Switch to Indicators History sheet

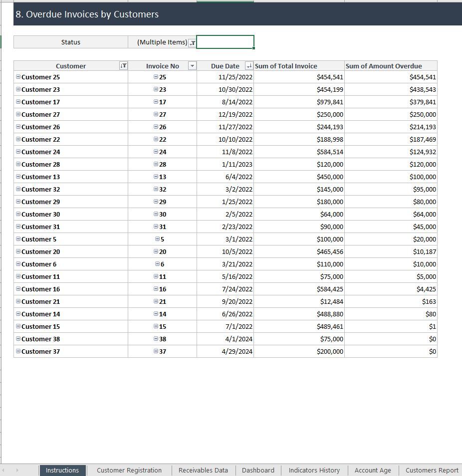tap(314, 470)
